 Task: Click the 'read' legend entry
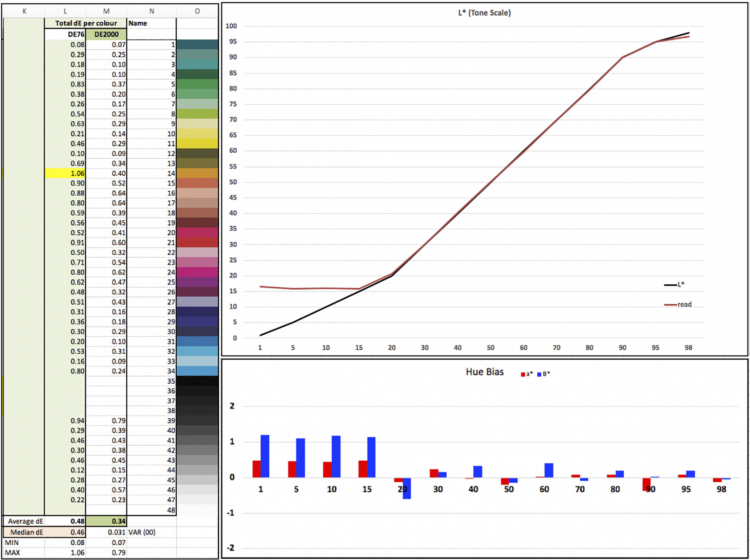[x=684, y=305]
